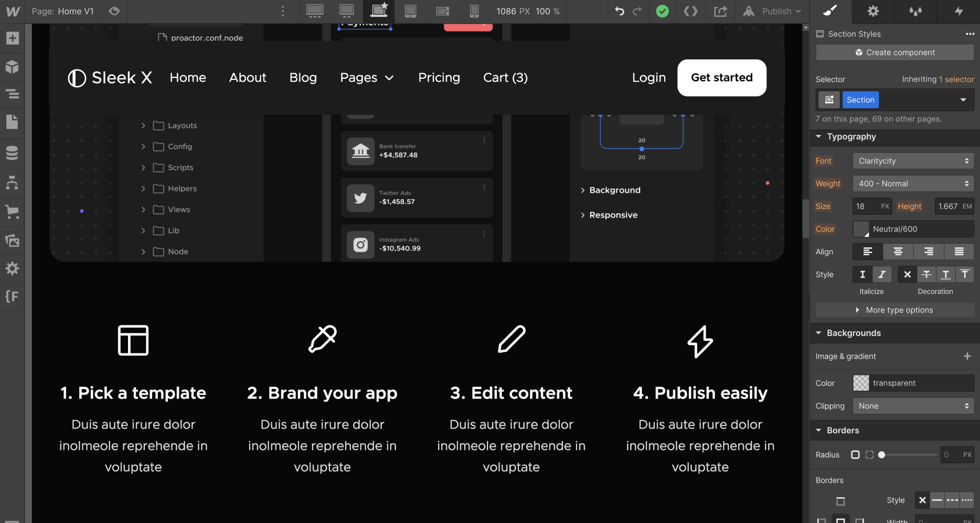Open the Assets panel
The width and height of the screenshot is (980, 523).
click(12, 240)
